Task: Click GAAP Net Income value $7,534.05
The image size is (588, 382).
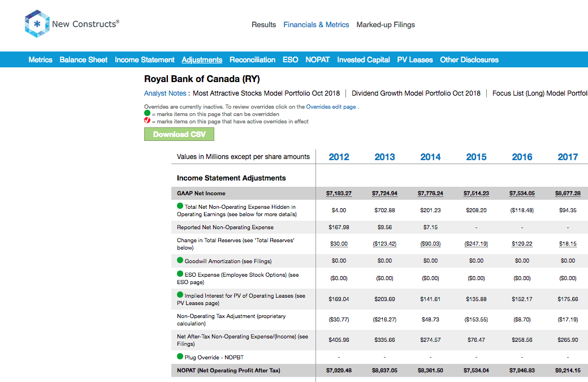Action: [x=522, y=194]
